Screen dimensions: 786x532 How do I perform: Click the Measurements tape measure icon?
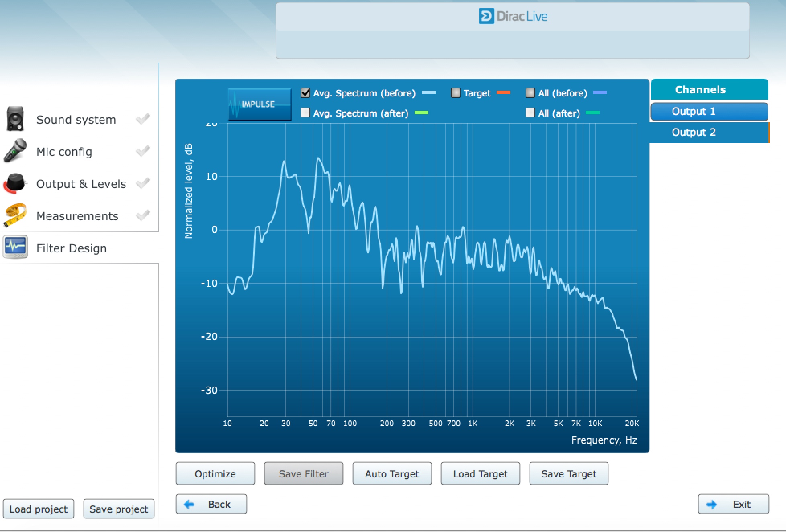15,215
